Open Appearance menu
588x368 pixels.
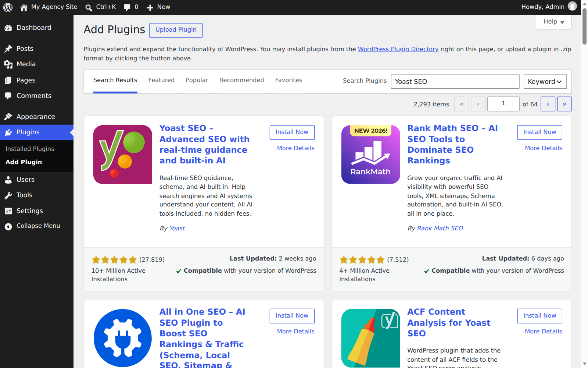[x=37, y=117]
